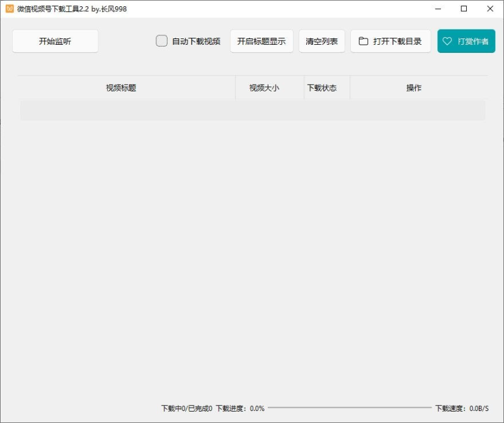The image size is (504, 423).
Task: Click the heart icon on the donate button
Action: tap(448, 41)
